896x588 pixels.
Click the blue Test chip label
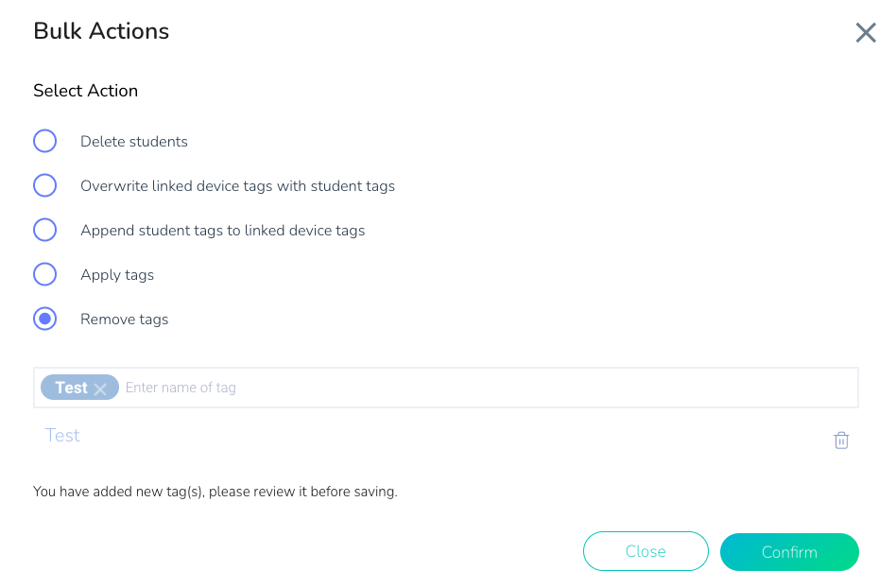(x=72, y=388)
